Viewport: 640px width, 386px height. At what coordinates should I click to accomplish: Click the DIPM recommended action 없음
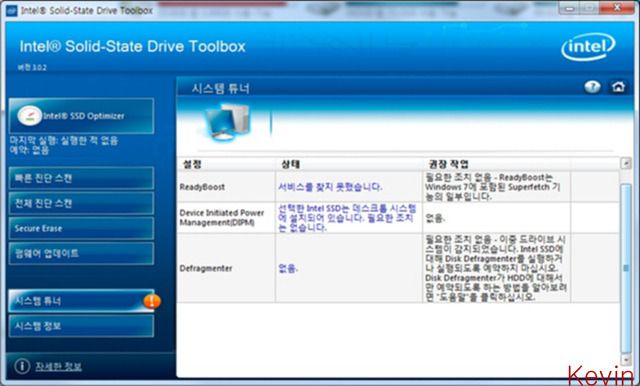tap(435, 218)
